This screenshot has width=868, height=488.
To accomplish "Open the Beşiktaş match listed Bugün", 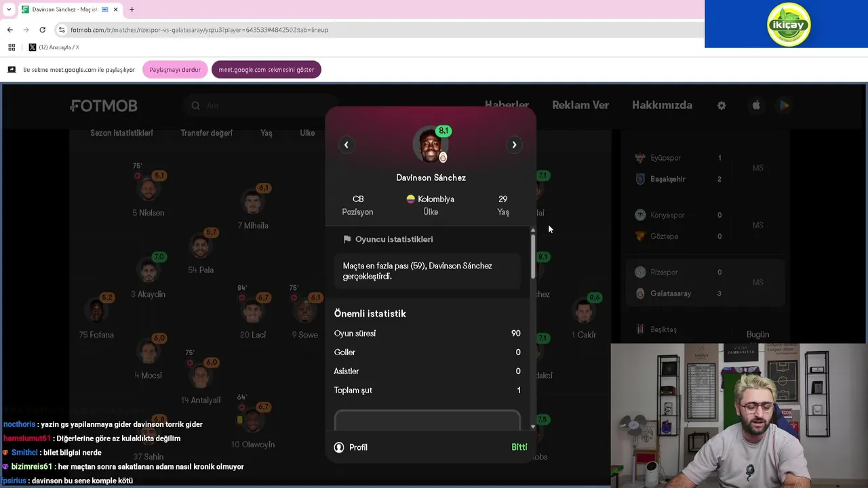I will click(705, 331).
